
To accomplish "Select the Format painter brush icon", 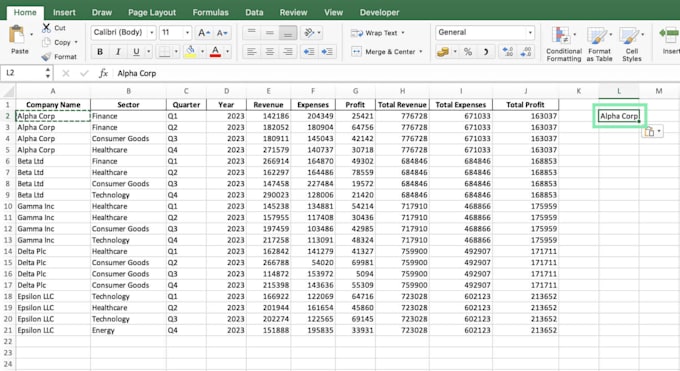I will (46, 56).
